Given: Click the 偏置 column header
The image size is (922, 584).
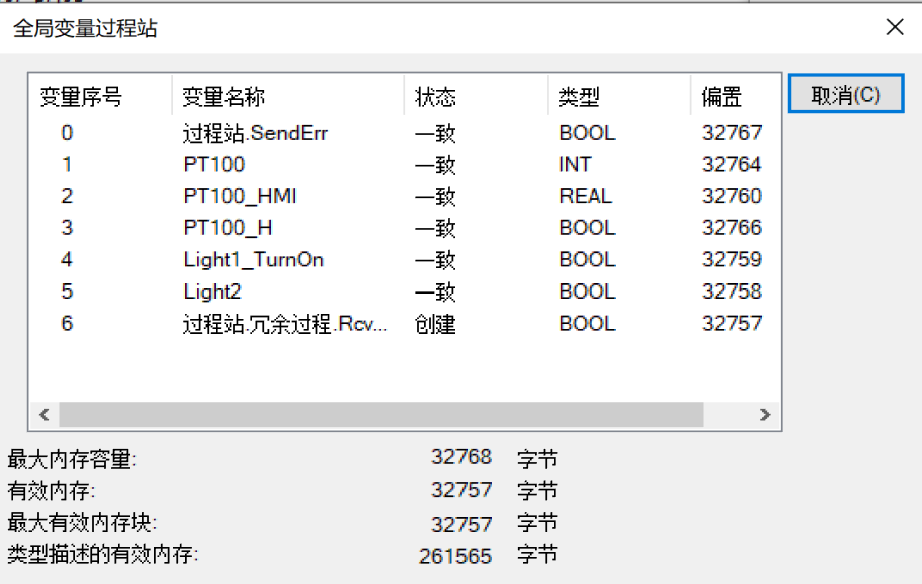Looking at the screenshot, I should click(722, 97).
